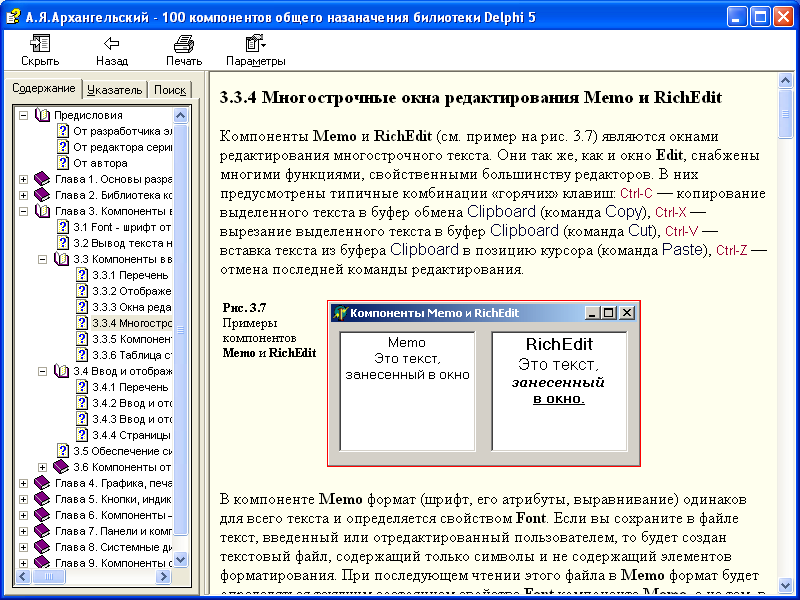Click the Delphi icon in figure title
Image resolution: width=800 pixels, height=600 pixels.
coord(340,313)
